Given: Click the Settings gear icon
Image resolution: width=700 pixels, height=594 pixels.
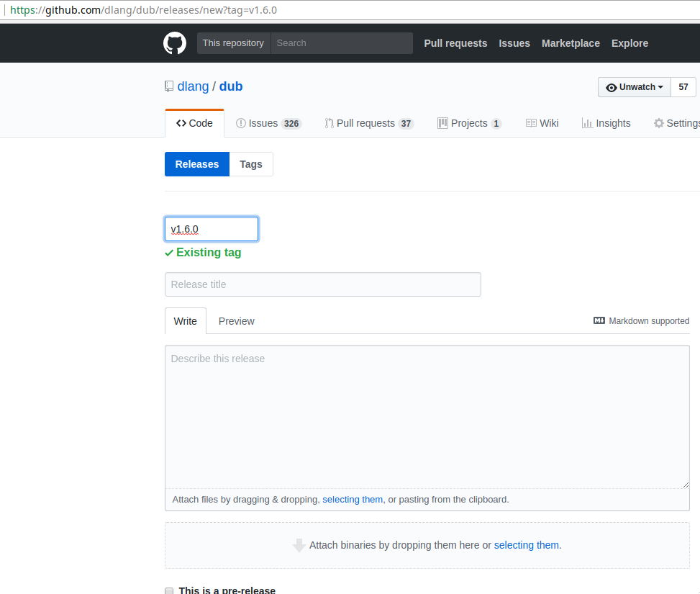Looking at the screenshot, I should tap(659, 123).
